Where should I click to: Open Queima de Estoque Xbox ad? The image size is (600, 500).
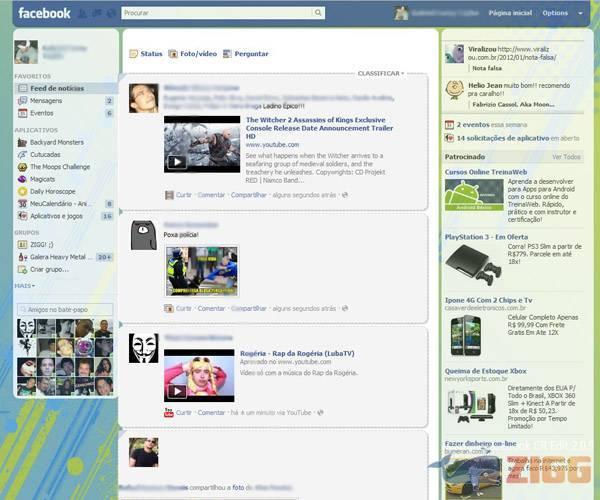[x=485, y=371]
